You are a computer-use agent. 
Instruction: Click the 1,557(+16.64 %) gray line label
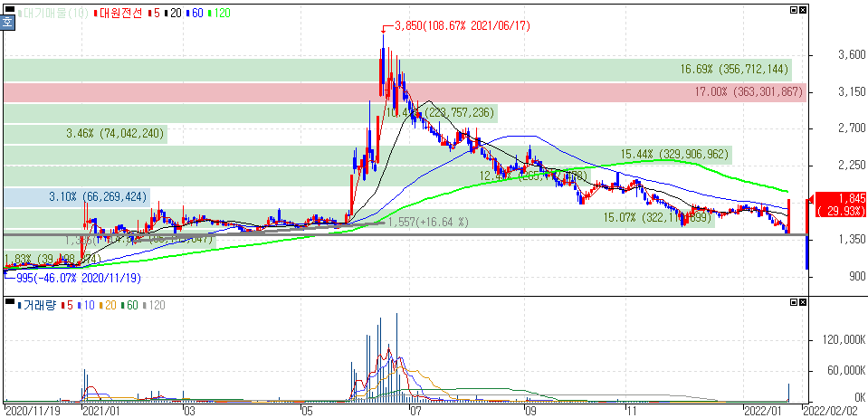tap(428, 222)
